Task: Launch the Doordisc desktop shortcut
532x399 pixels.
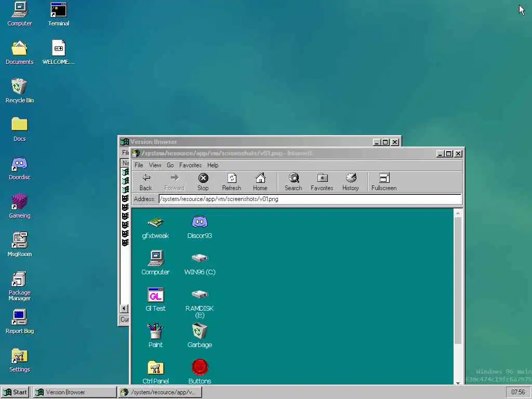Action: (19, 168)
